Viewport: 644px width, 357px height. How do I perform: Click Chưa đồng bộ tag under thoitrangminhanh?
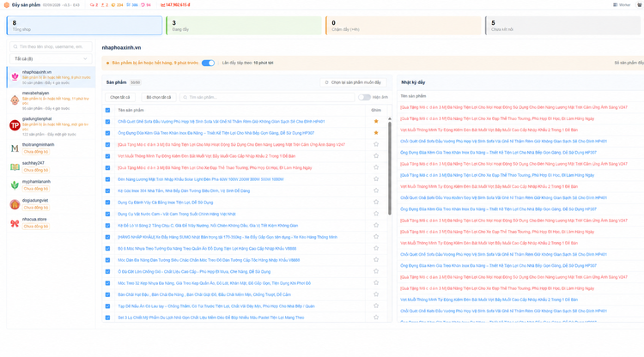pos(36,152)
